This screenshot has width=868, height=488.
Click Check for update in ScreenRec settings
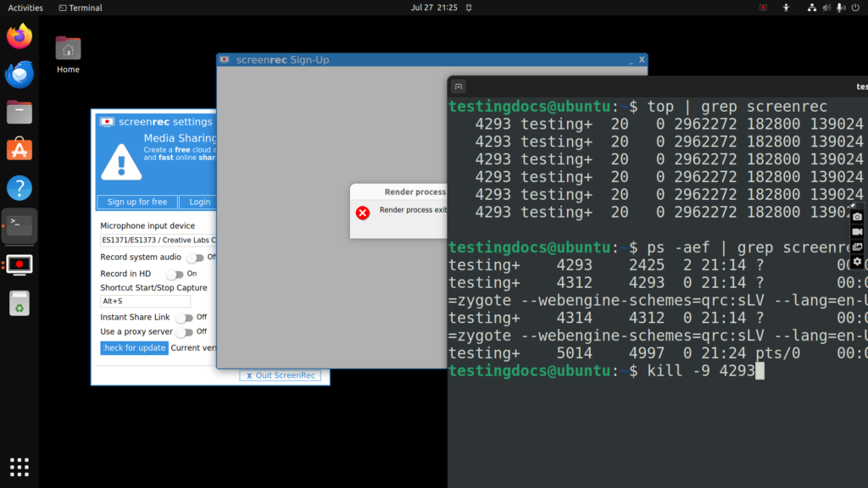pos(134,347)
